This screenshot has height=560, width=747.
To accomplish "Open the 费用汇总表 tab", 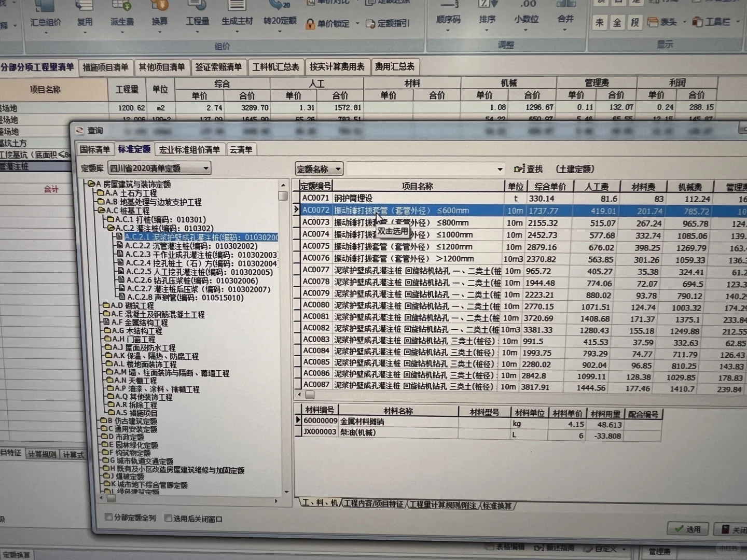I will coord(395,66).
